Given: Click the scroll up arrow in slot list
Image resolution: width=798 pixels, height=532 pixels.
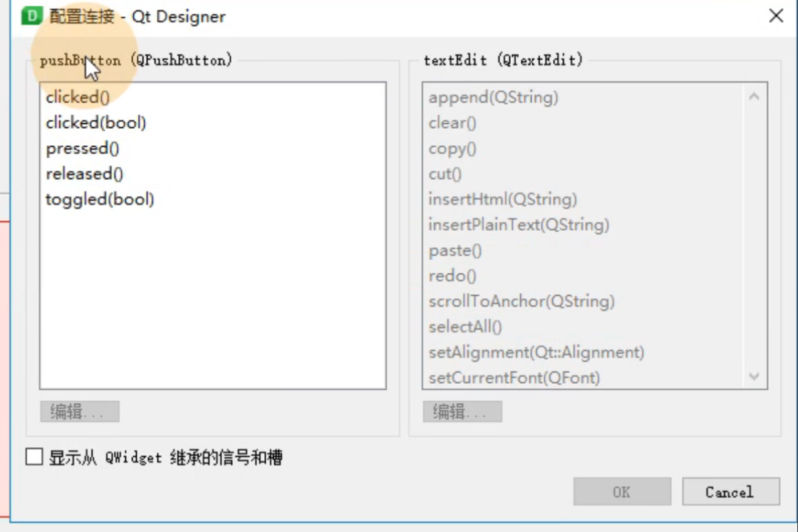Looking at the screenshot, I should (x=755, y=97).
